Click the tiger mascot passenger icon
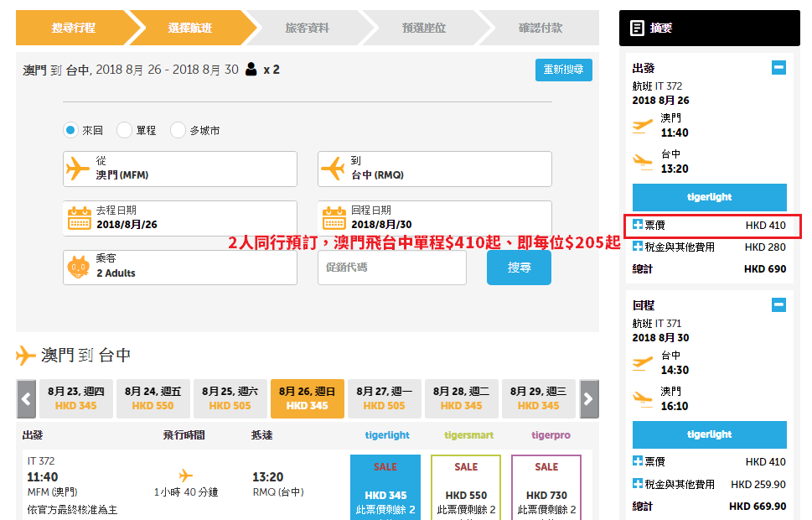Viewport: 812px width, 520px height. 79,267
